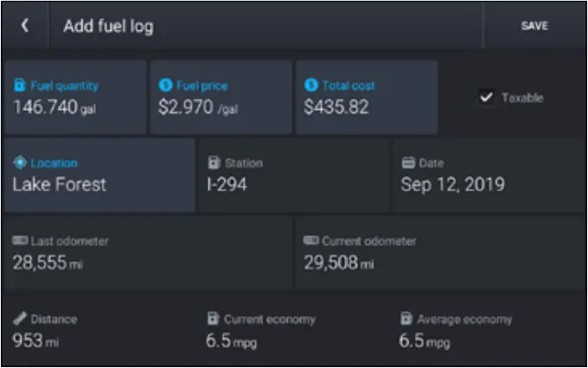This screenshot has width=588, height=368.
Task: Click the fuel pump icon beside Fuel quantity
Action: 21,86
